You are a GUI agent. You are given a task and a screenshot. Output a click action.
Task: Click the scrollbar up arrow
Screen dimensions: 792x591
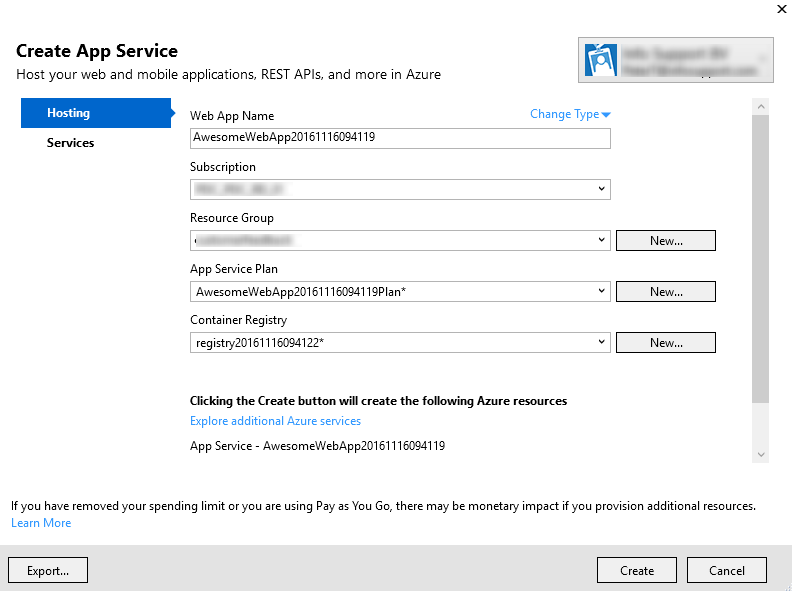(x=761, y=106)
